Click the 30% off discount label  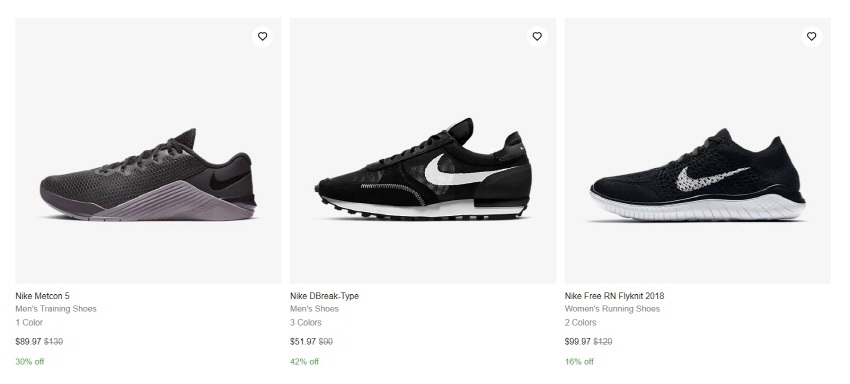30,361
